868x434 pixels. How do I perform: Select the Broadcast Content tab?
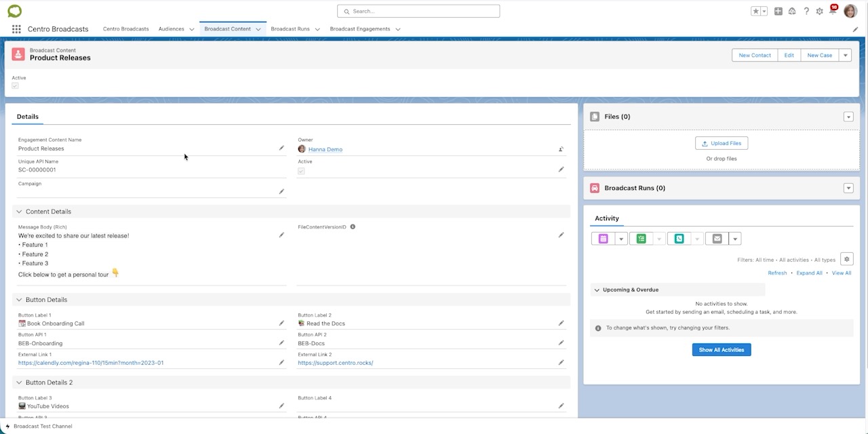click(x=227, y=29)
